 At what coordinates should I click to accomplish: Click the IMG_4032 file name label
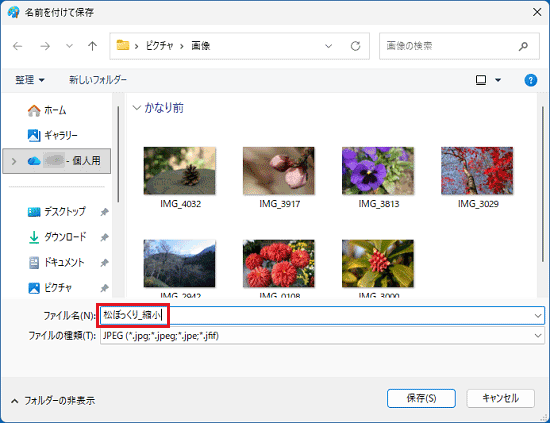(x=181, y=204)
